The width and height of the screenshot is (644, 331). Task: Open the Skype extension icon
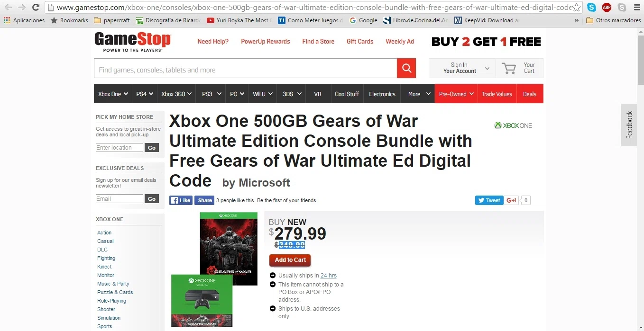[591, 7]
